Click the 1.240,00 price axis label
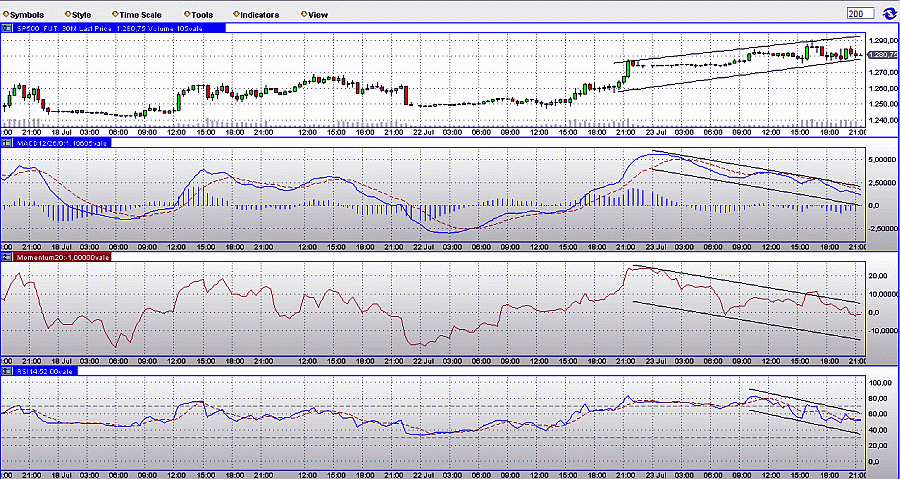The width and height of the screenshot is (900, 479). [882, 120]
